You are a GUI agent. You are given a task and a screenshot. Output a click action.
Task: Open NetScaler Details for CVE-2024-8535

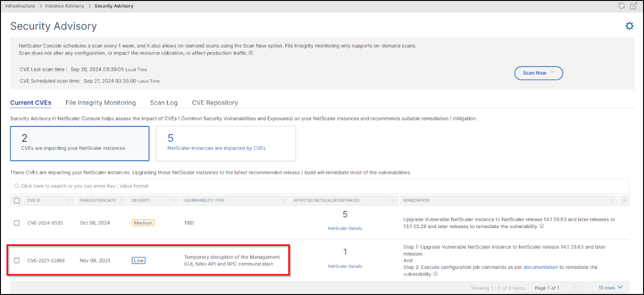tap(345, 229)
